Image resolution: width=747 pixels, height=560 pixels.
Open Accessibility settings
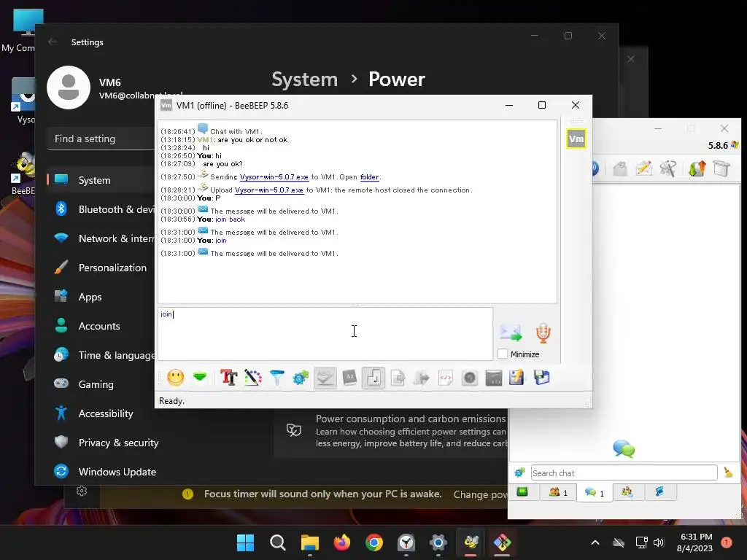(x=102, y=413)
